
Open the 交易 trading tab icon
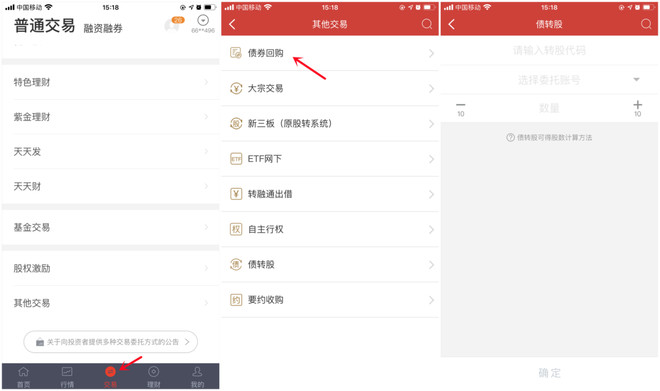[x=110, y=372]
